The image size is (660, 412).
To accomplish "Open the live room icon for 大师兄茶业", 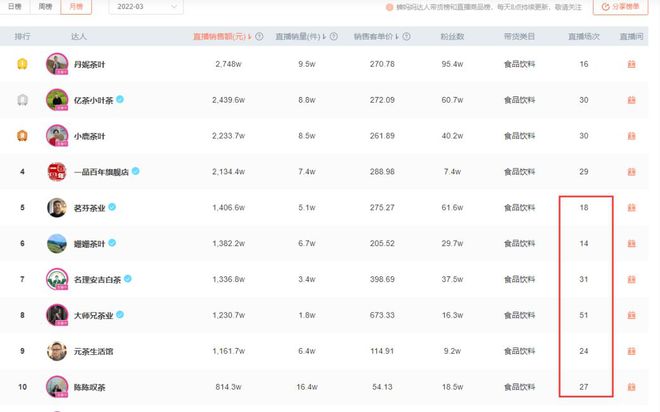I will click(x=631, y=315).
